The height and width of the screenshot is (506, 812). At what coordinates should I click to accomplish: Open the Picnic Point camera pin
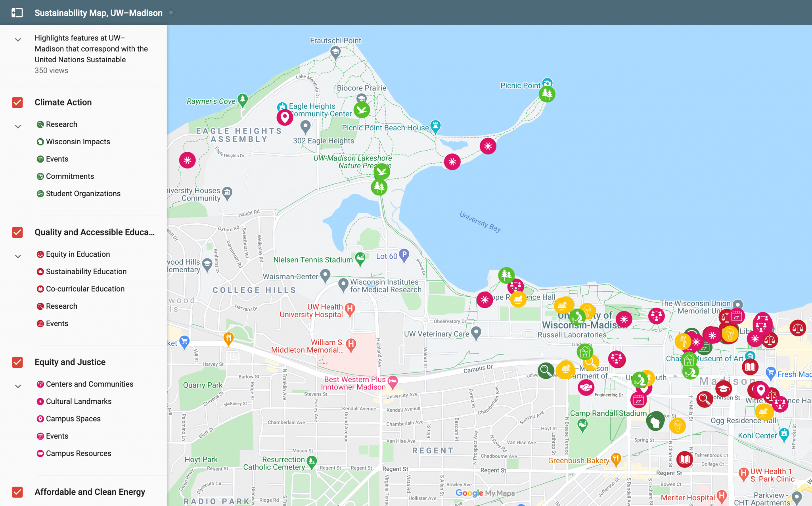(x=547, y=83)
